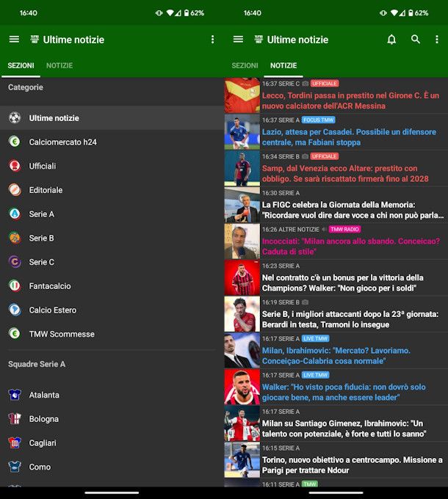Select Cagliari team

coord(112,442)
